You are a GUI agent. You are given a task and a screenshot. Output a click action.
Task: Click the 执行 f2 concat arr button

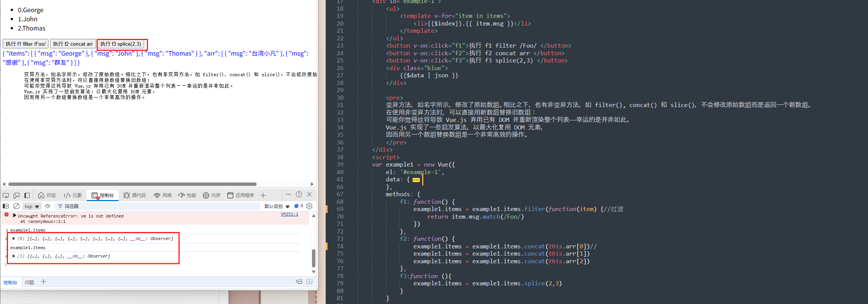point(73,44)
